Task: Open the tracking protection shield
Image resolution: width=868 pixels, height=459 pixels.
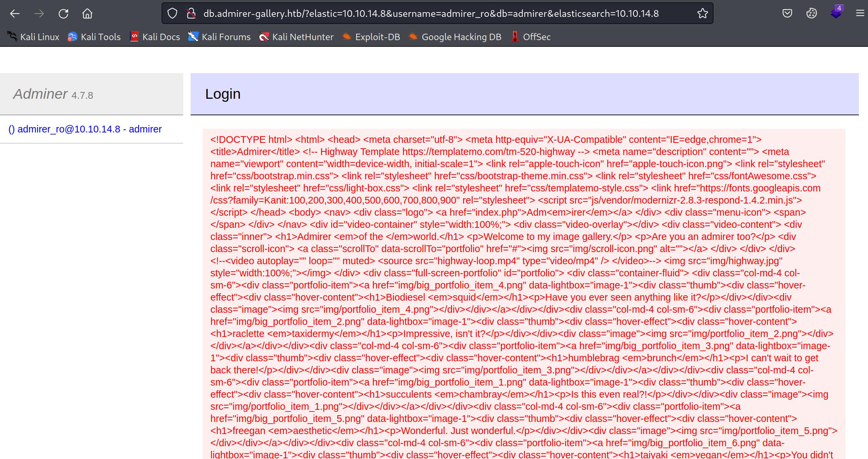Action: tap(172, 13)
